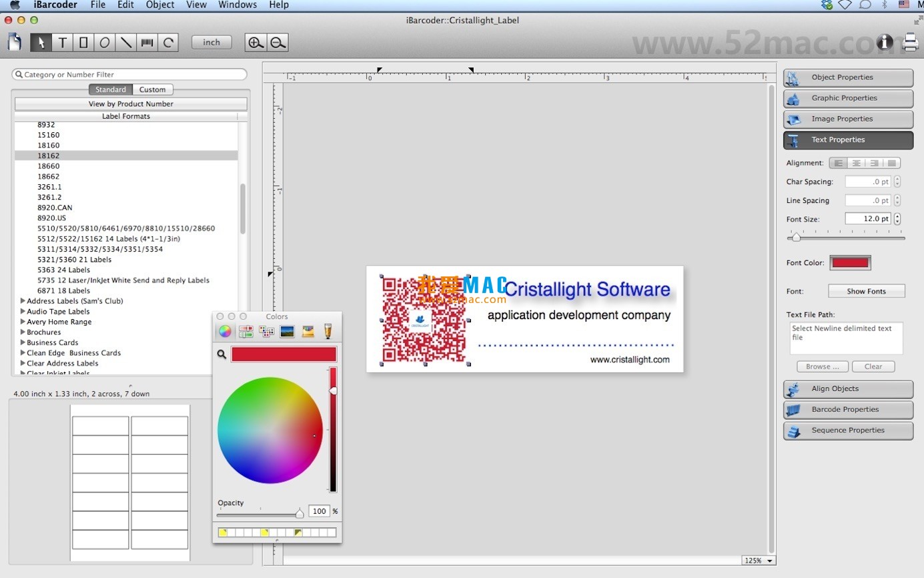Select the Rotate tool
The width and height of the screenshot is (924, 578).
[x=169, y=43]
